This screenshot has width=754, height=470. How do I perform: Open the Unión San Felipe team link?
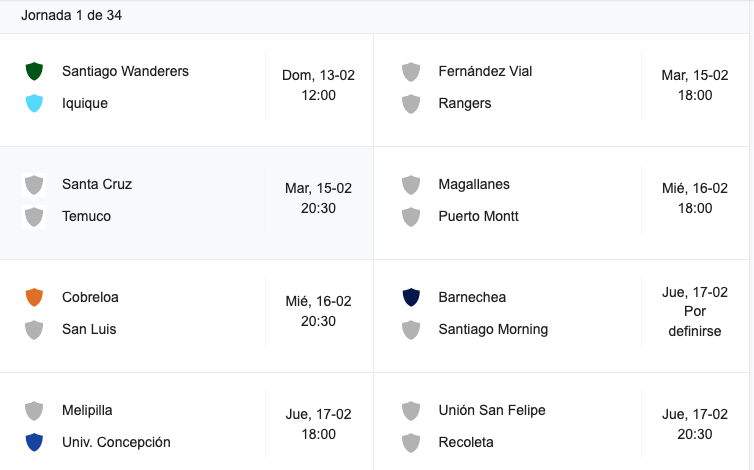[x=492, y=410]
